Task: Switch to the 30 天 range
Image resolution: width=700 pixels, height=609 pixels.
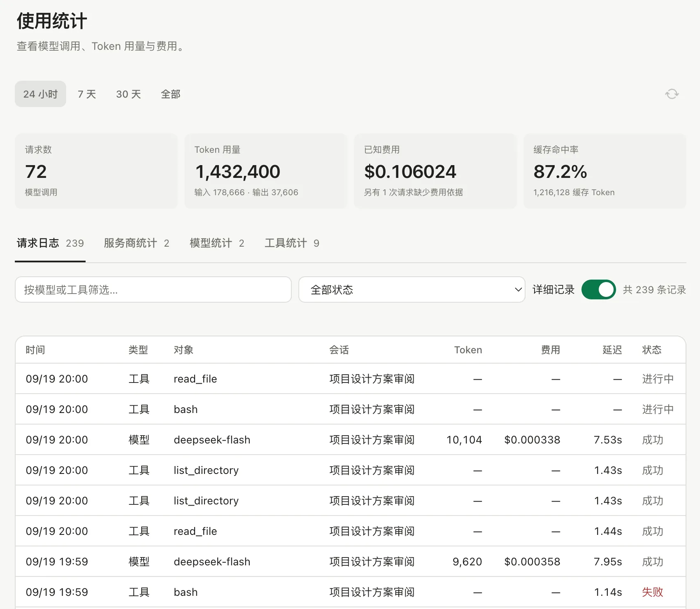Action: coord(128,94)
